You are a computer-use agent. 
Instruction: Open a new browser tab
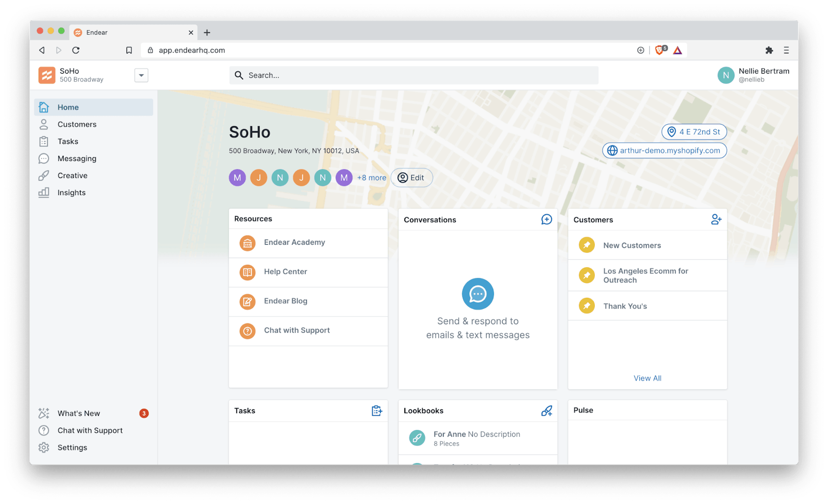click(x=207, y=32)
